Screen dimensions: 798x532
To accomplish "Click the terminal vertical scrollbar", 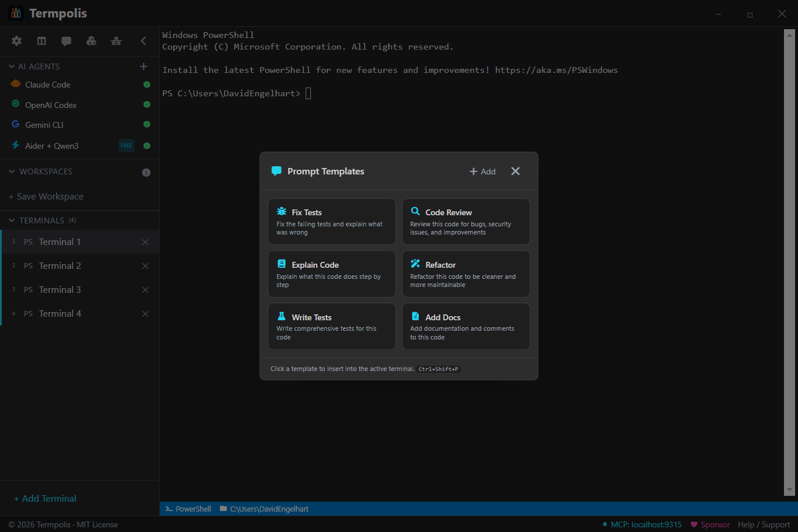I will tap(789, 262).
